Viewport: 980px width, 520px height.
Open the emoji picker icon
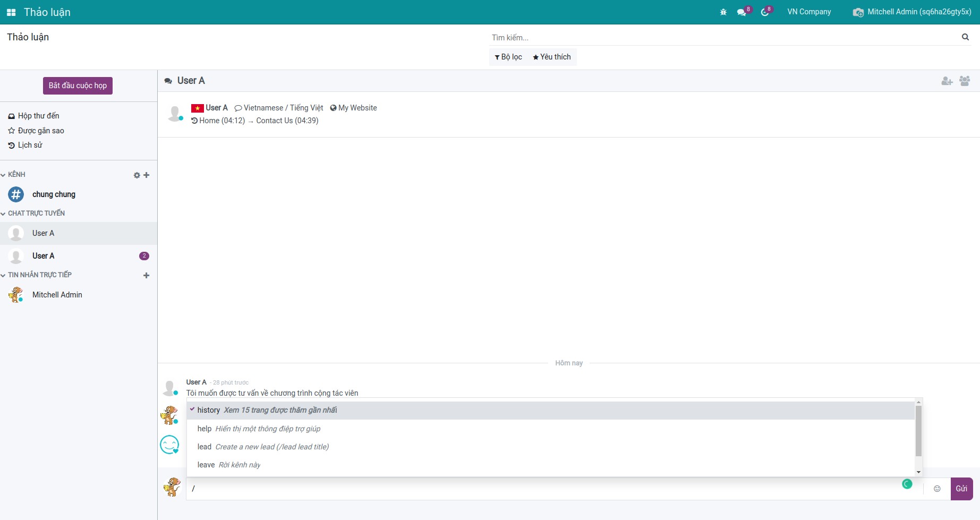tap(937, 489)
